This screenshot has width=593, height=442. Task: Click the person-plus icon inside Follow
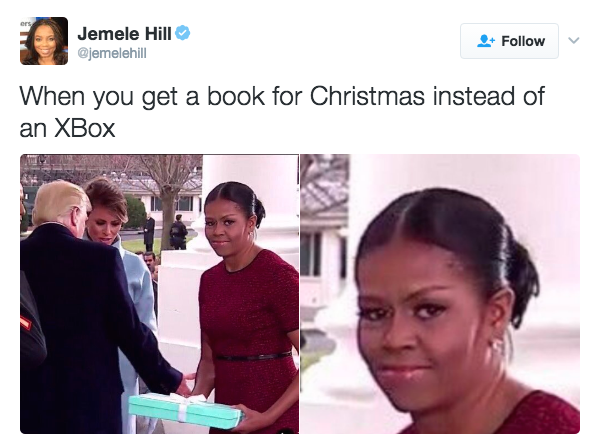486,41
